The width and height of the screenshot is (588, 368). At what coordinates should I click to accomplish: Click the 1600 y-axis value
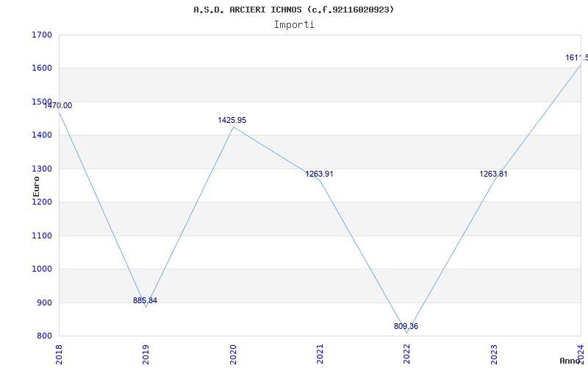42,68
